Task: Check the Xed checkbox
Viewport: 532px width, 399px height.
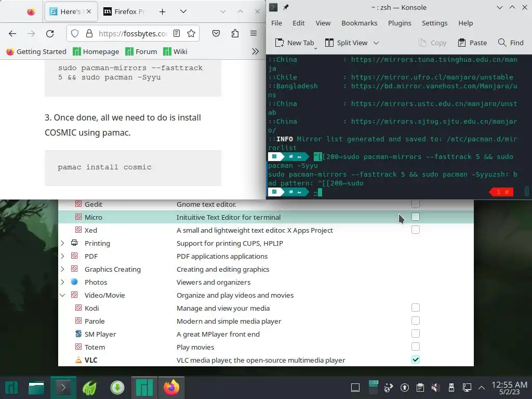Action: (415, 230)
